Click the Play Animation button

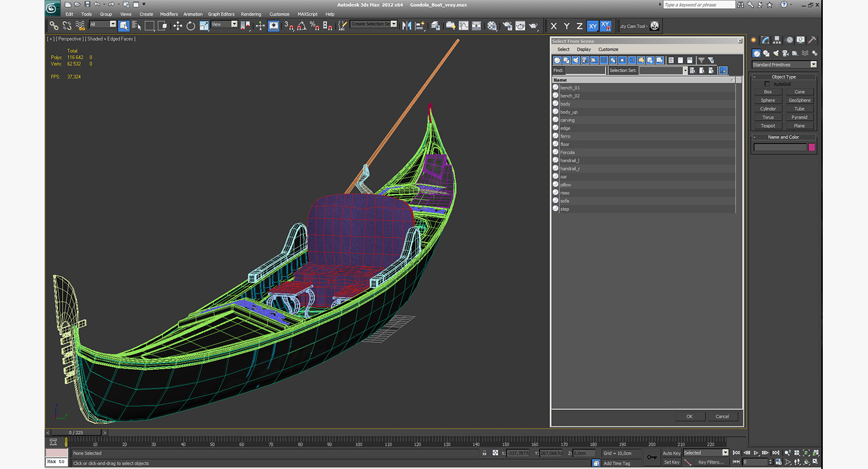[756, 453]
